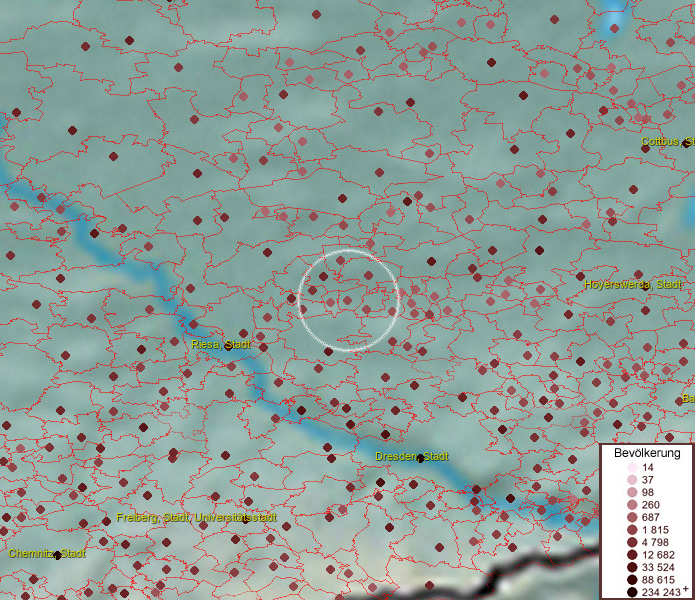Click the Dresden, Stadt yellow label

(x=411, y=456)
